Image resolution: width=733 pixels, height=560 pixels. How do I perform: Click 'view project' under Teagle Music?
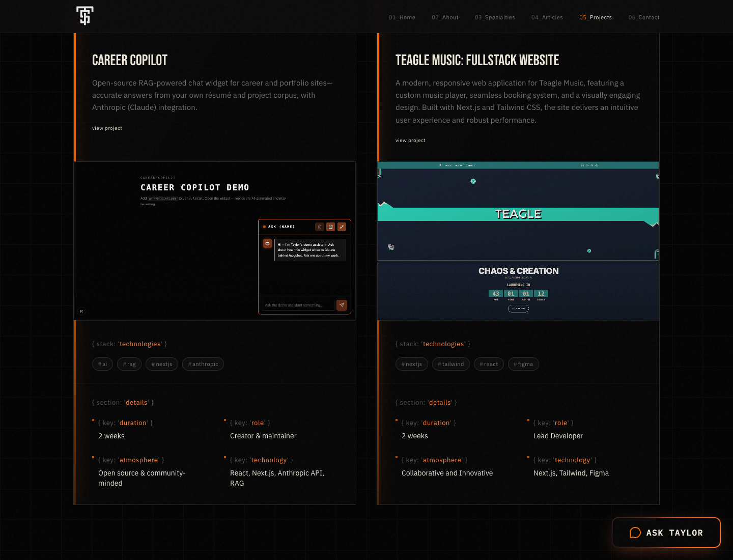(410, 141)
